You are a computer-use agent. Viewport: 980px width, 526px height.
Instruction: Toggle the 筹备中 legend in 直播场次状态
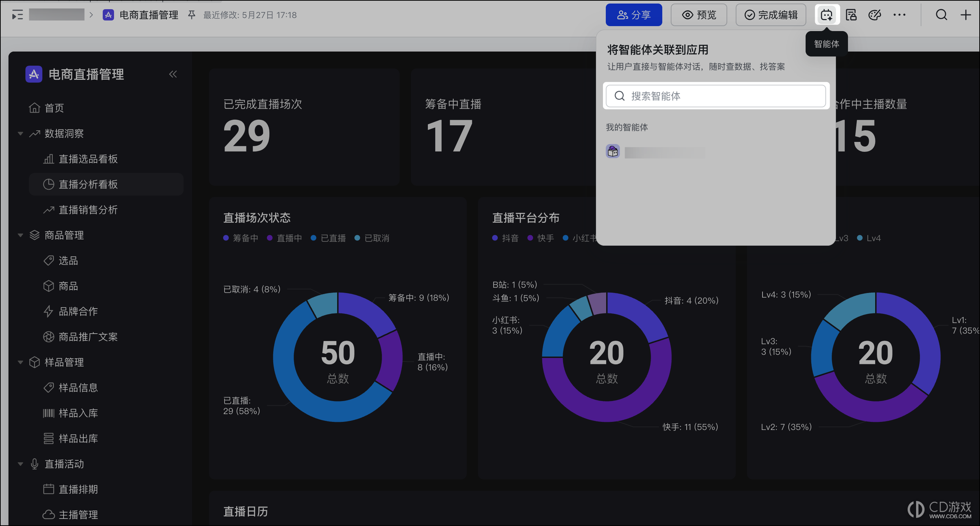[x=241, y=238]
